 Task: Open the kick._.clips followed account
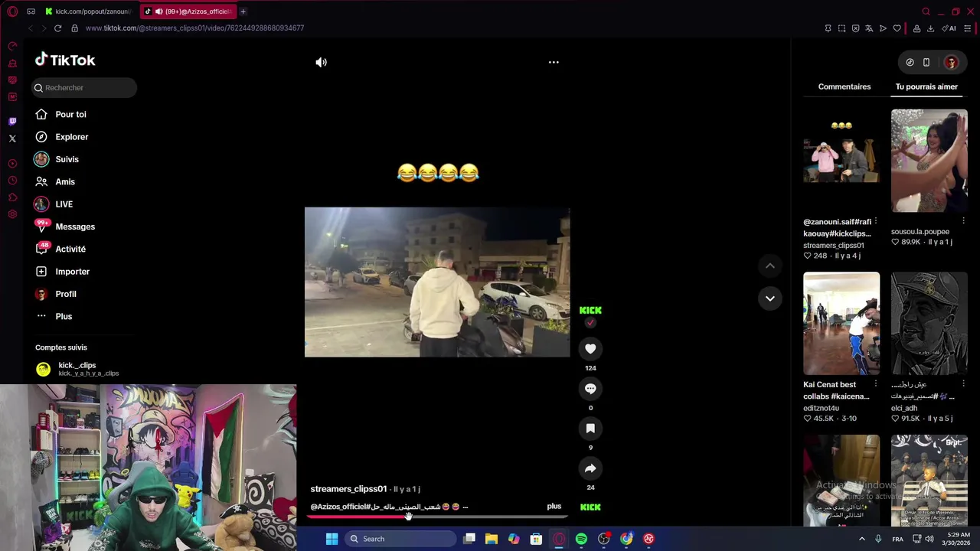77,369
